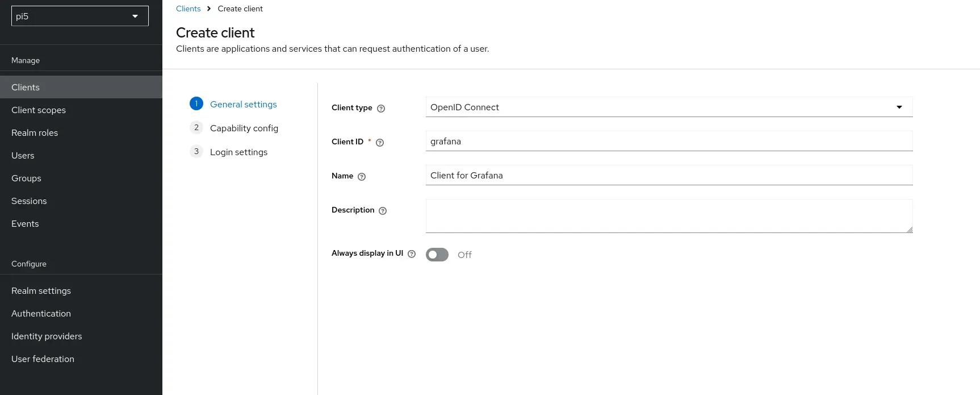980x395 pixels.
Task: Click help icon next to Client type
Action: pyautogui.click(x=381, y=109)
